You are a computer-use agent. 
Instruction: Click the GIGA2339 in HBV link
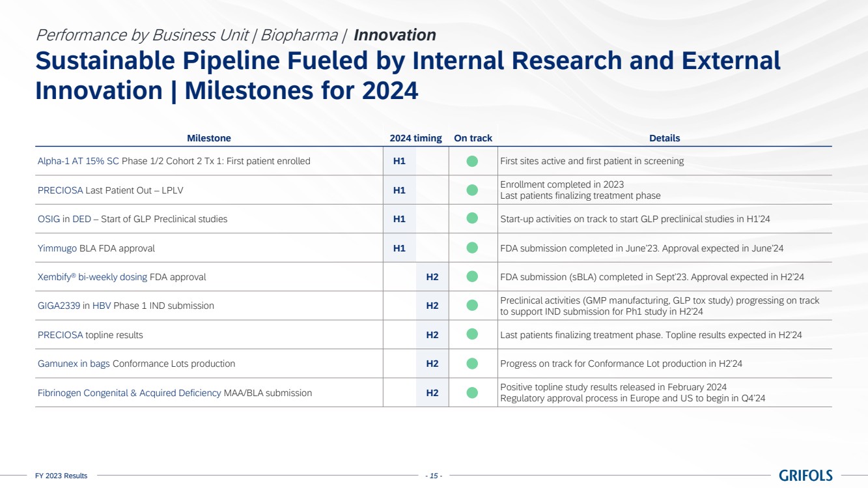74,306
